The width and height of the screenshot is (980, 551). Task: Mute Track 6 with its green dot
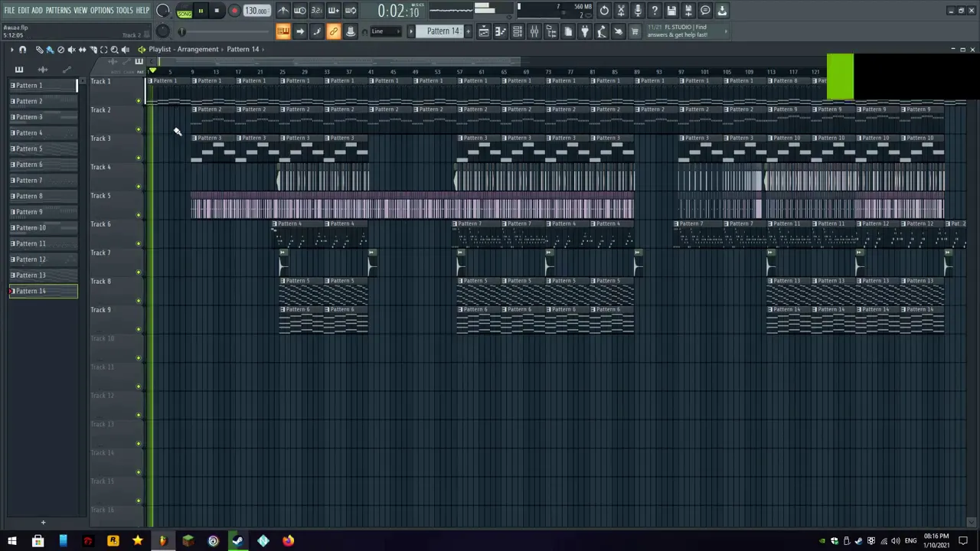pyautogui.click(x=139, y=244)
